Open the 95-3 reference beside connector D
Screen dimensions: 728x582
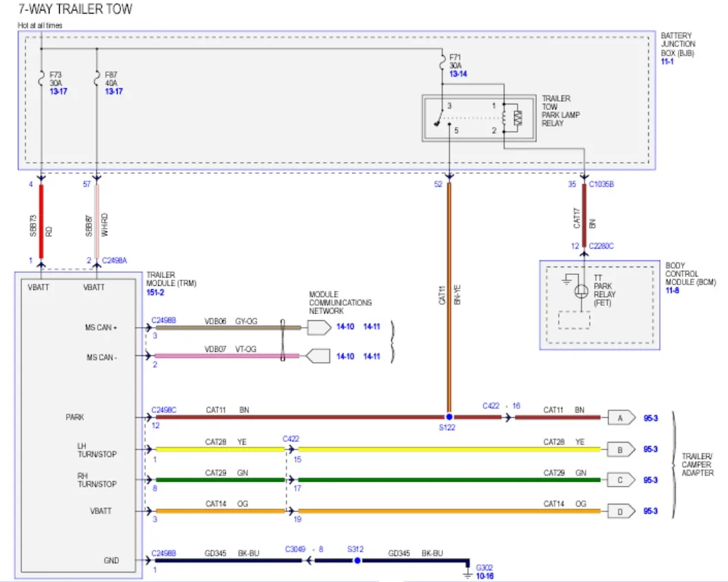(650, 511)
